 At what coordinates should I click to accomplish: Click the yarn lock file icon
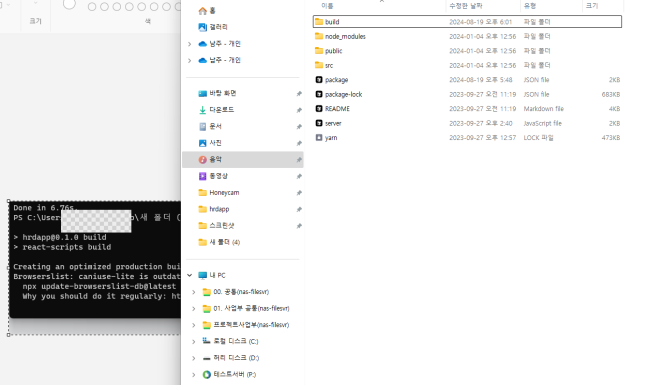319,138
